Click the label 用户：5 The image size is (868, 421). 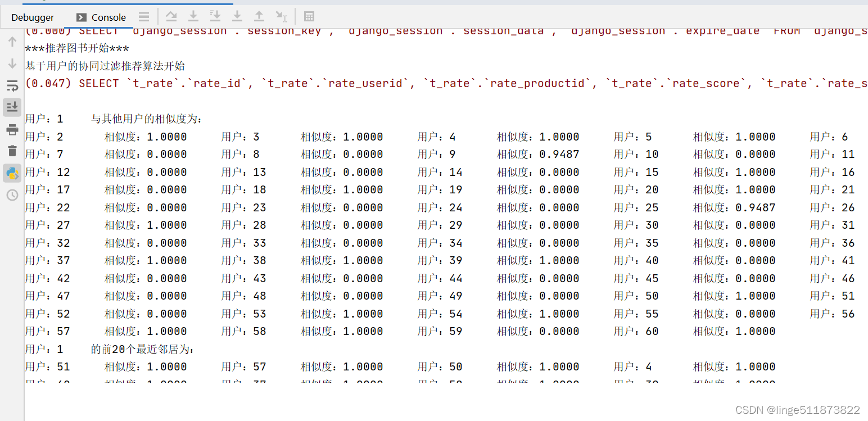point(633,137)
